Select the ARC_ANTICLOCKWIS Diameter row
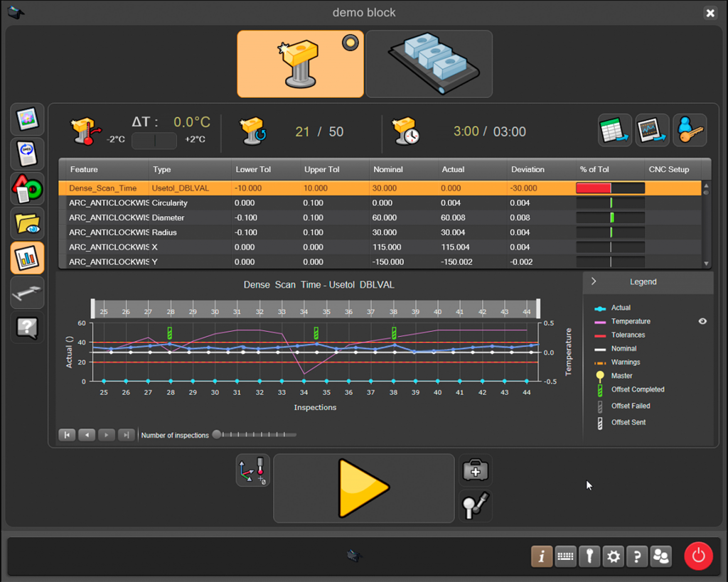The width and height of the screenshot is (728, 582). point(380,217)
